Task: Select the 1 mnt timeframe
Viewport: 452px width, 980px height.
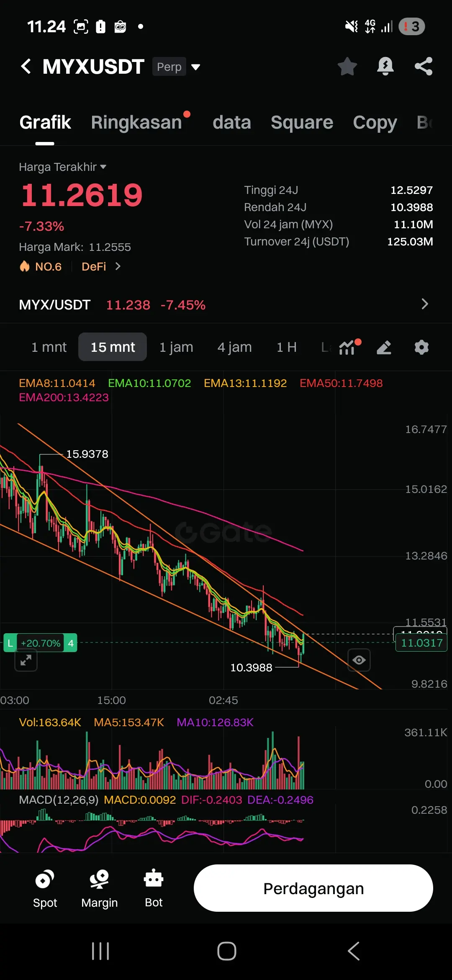Action: pyautogui.click(x=49, y=347)
